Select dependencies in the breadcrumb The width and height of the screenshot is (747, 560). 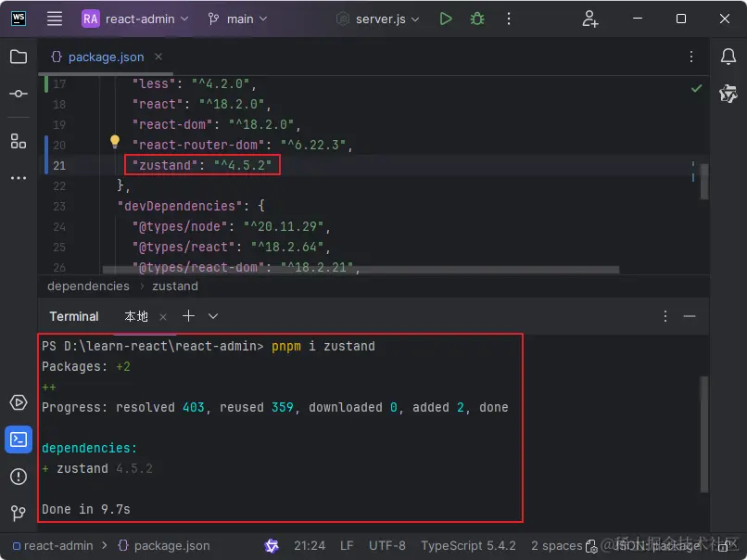(88, 286)
